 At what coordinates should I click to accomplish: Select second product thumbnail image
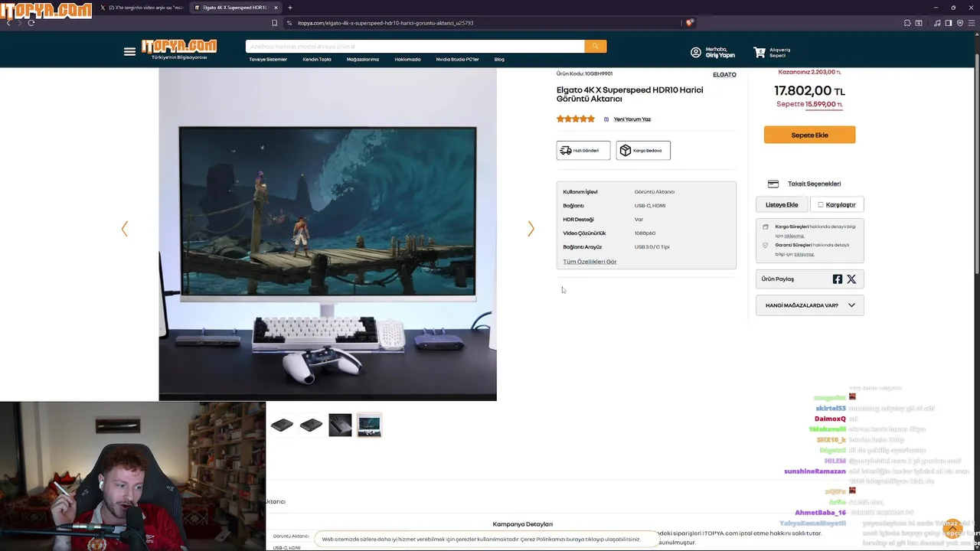coord(311,425)
